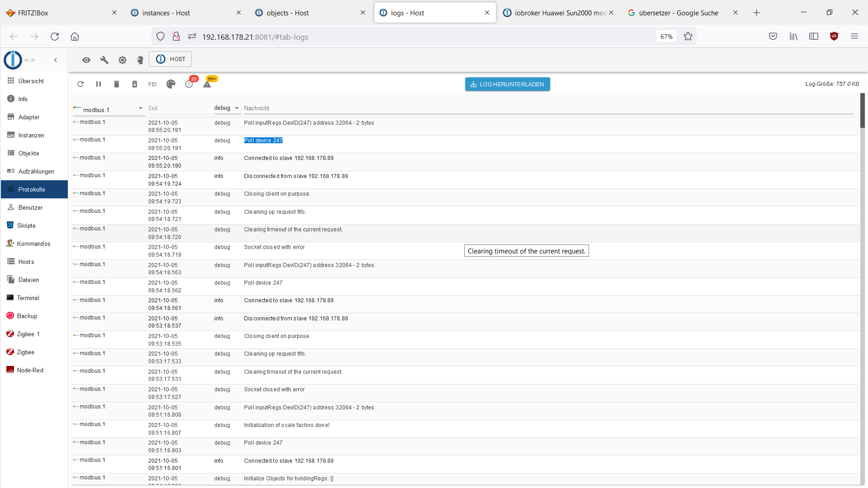
Task: Click the connection not secure lock icon
Action: (176, 37)
